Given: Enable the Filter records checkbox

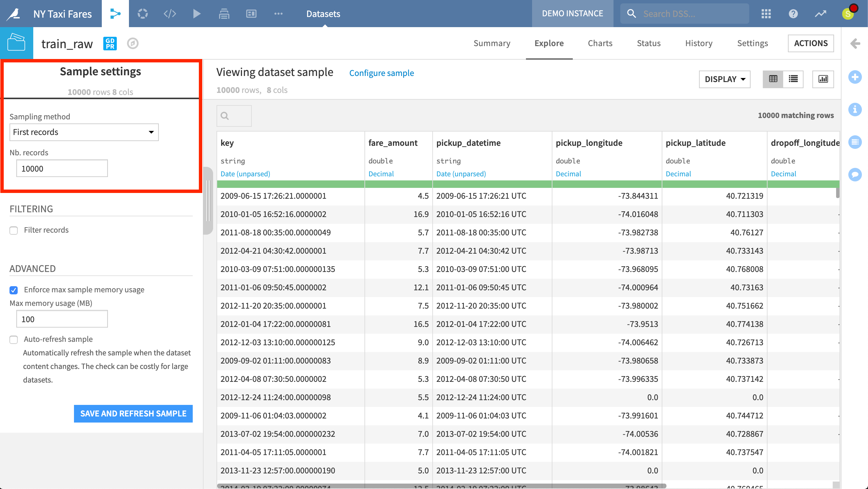Looking at the screenshot, I should [x=14, y=231].
